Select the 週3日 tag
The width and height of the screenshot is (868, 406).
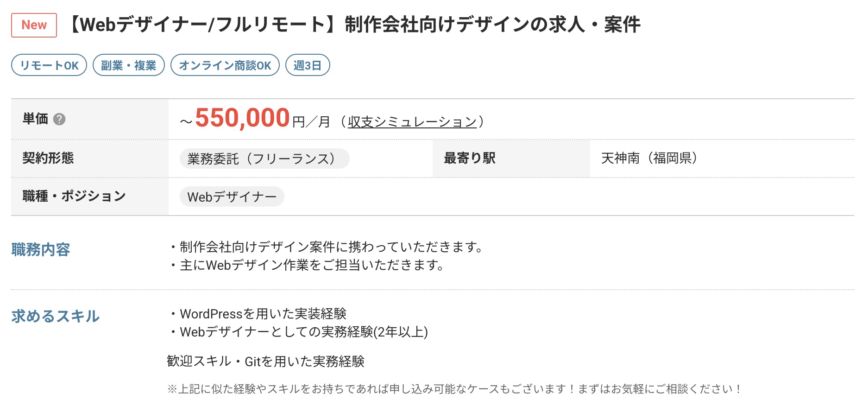pyautogui.click(x=308, y=65)
